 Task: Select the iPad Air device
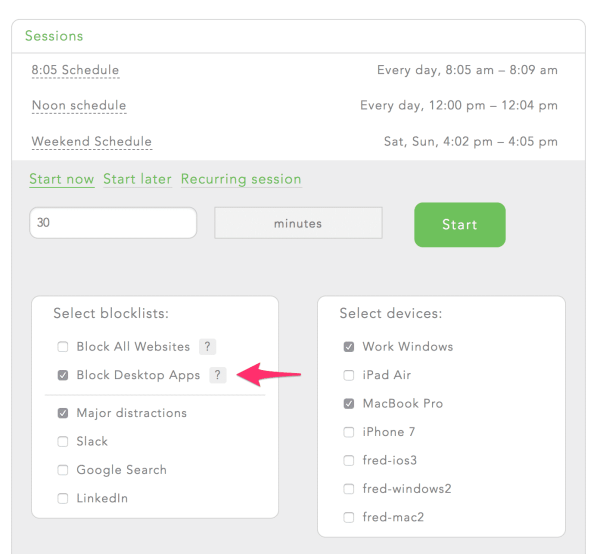349,375
